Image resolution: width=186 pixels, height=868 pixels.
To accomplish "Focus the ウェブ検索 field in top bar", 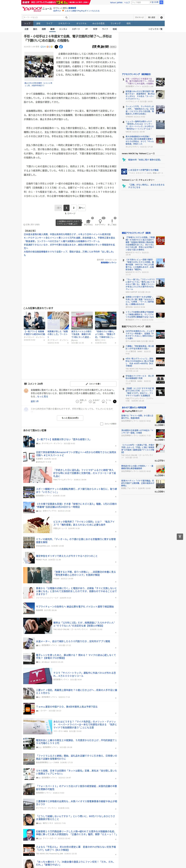I will [x=140, y=2].
